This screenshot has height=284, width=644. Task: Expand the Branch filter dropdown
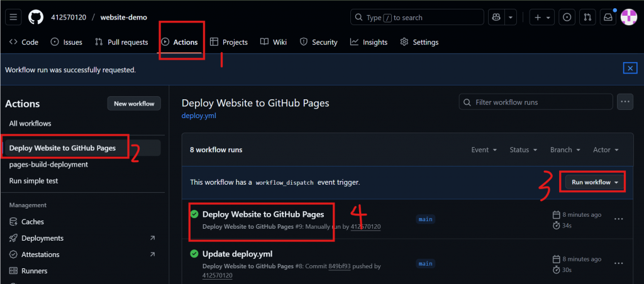(x=565, y=150)
